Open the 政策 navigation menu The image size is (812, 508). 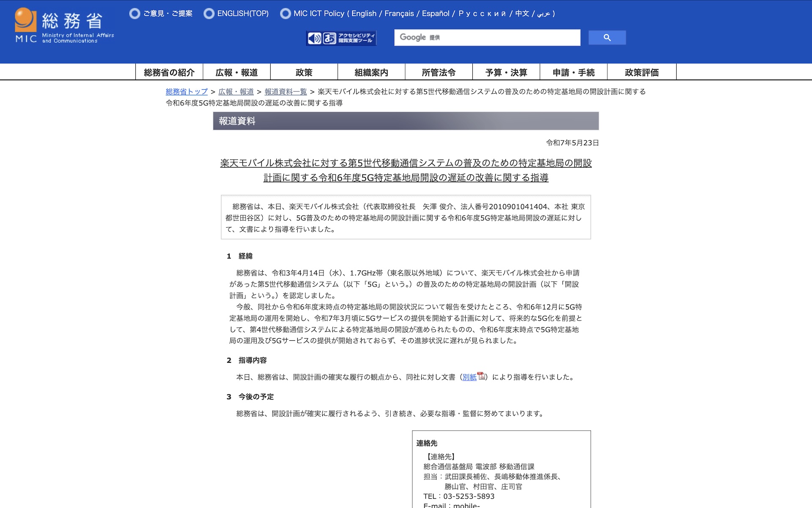point(304,72)
